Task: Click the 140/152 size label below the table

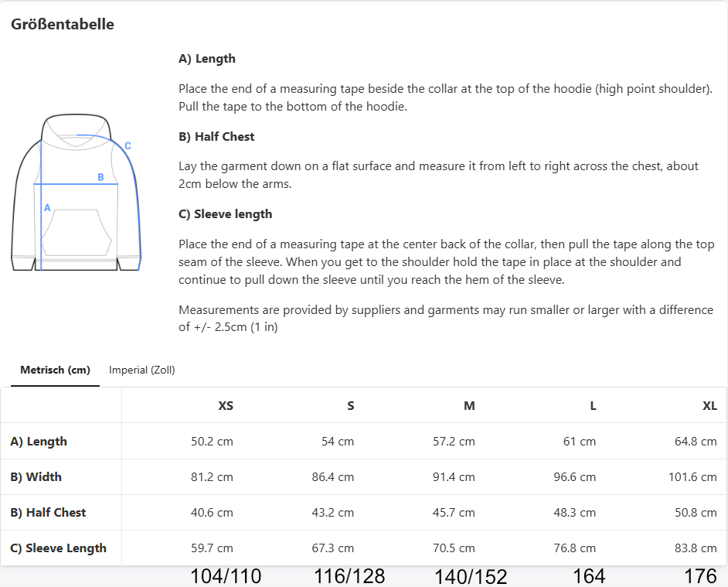Action: tap(470, 576)
